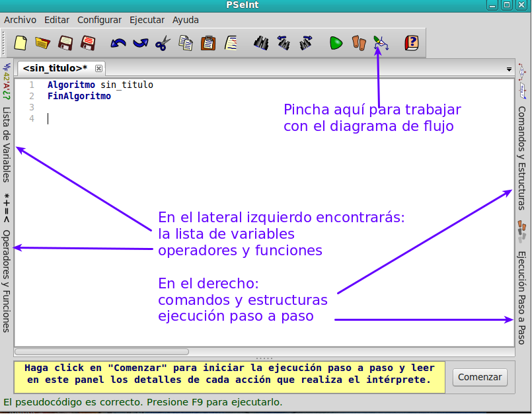Open the Archivo menu

tap(20, 20)
